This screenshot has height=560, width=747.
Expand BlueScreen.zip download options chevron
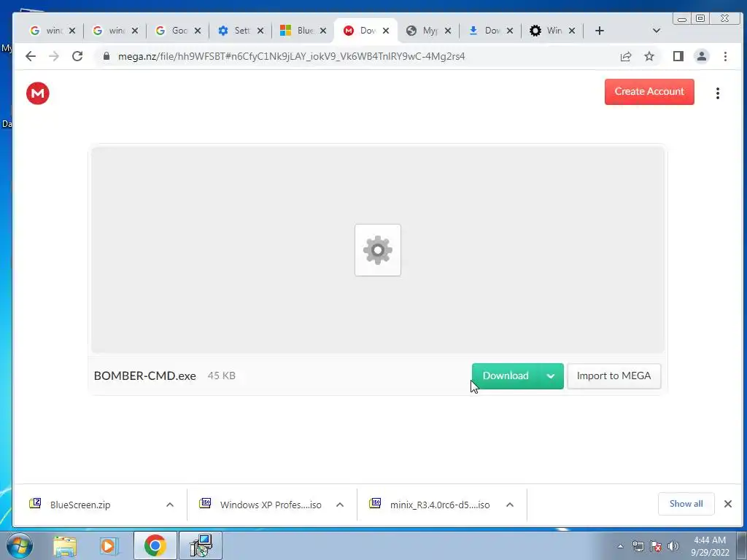point(169,505)
